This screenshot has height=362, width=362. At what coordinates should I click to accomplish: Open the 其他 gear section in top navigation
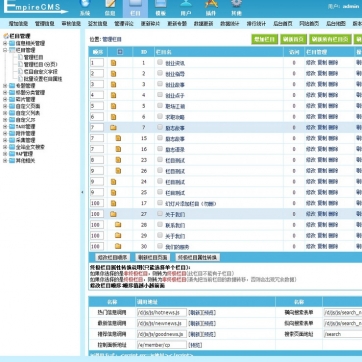[236, 8]
